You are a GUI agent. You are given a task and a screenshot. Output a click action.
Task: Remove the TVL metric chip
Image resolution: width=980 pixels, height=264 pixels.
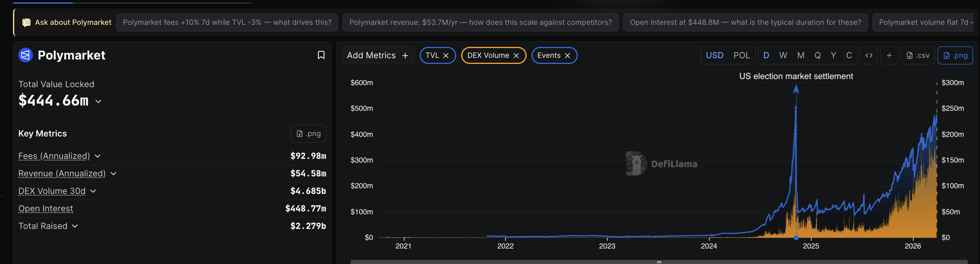446,55
